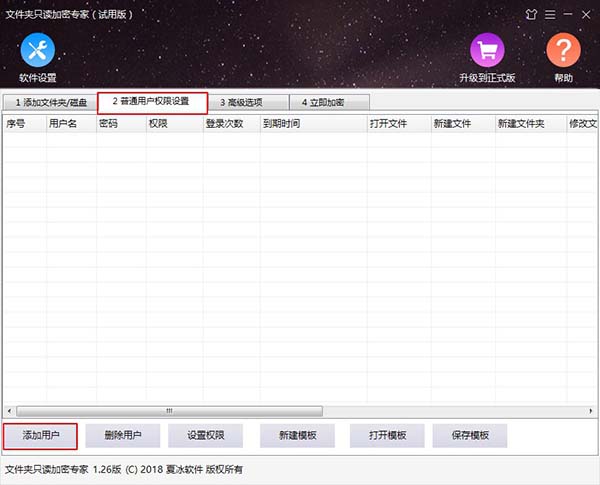Select tab 2 普通用户权限设置

point(152,103)
